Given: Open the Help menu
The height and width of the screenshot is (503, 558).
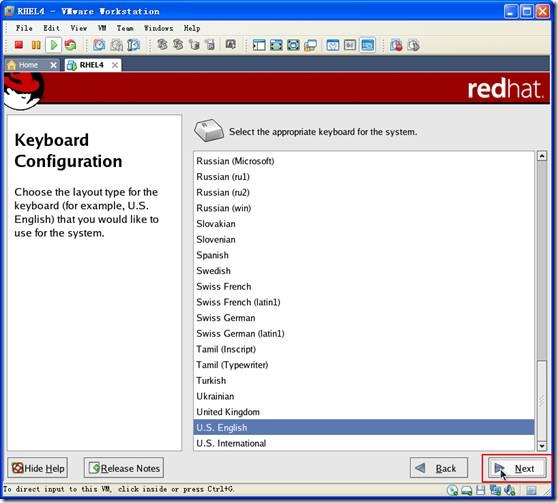Looking at the screenshot, I should (192, 28).
